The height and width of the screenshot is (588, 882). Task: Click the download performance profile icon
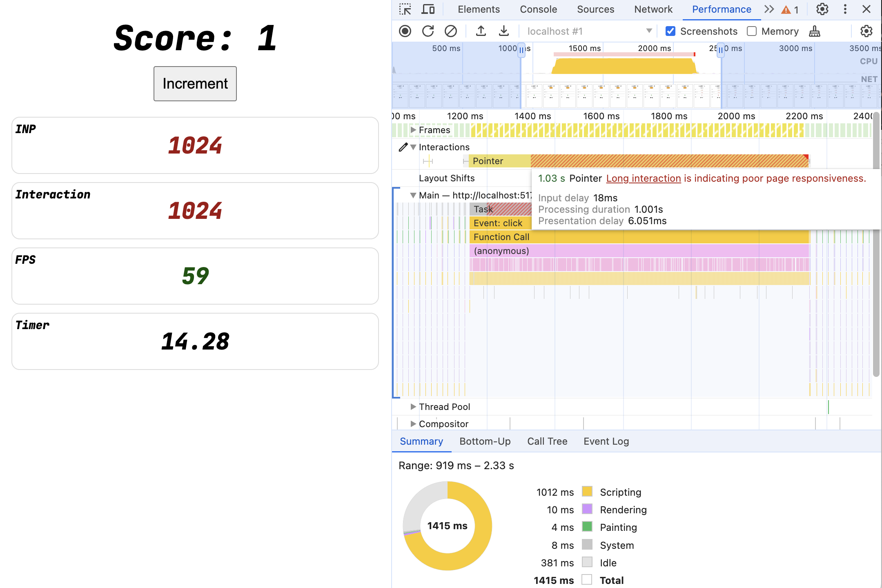coord(502,31)
